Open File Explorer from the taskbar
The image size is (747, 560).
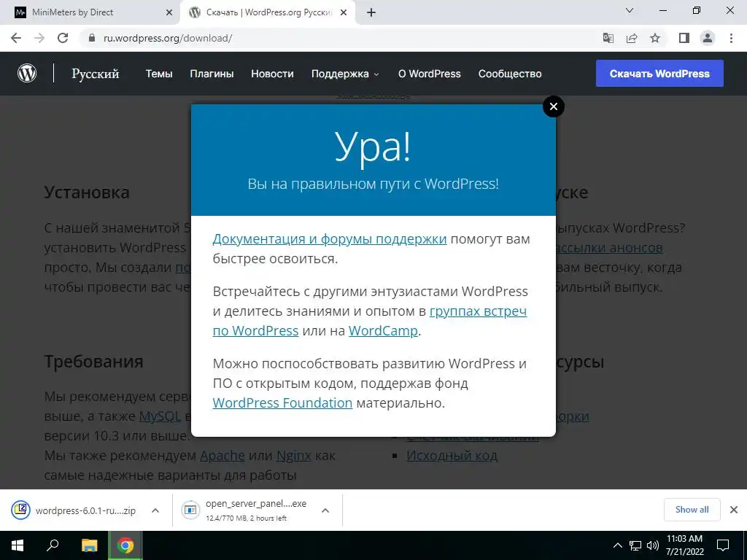[89, 545]
